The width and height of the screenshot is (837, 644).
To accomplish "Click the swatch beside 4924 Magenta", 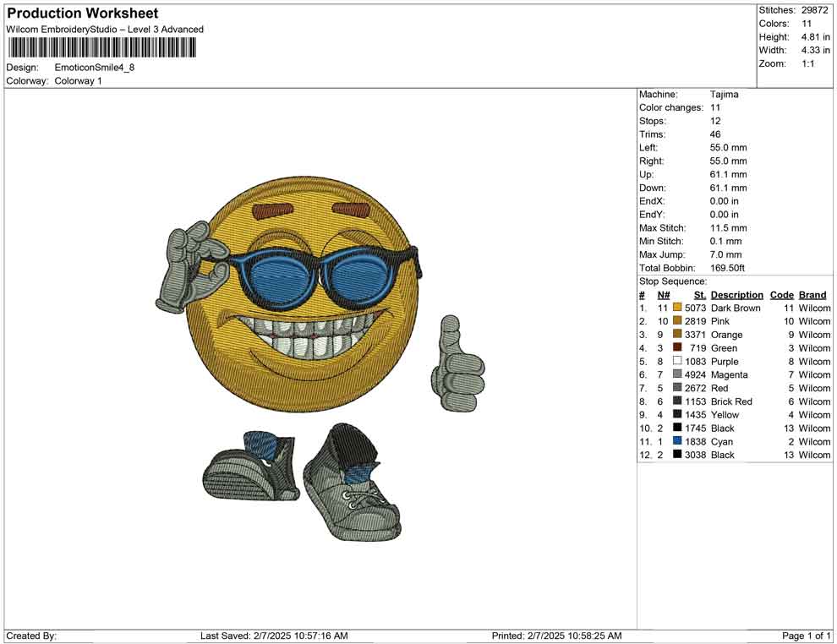I will click(x=677, y=374).
